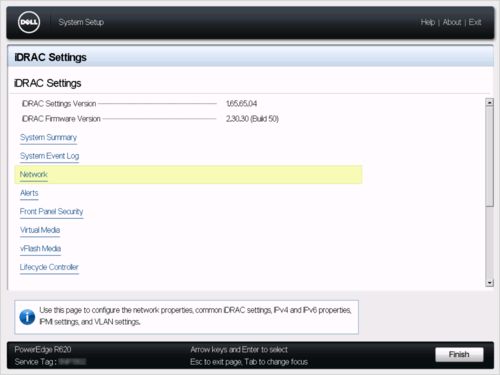Click the iDRAC Settings Version value
Image resolution: width=500 pixels, height=375 pixels.
pyautogui.click(x=241, y=104)
